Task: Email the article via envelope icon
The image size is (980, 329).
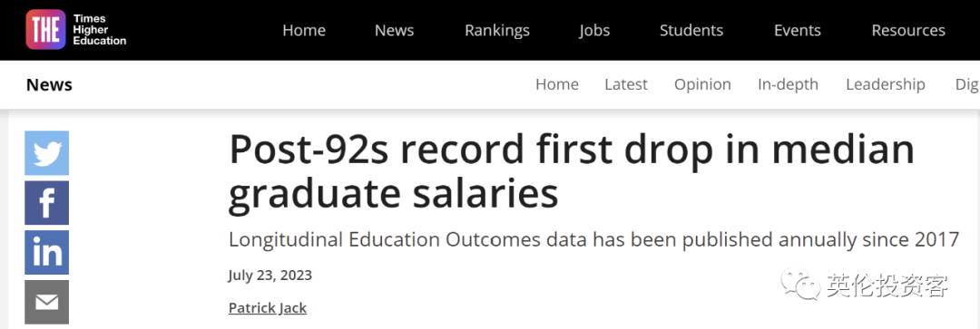Action: (x=47, y=302)
